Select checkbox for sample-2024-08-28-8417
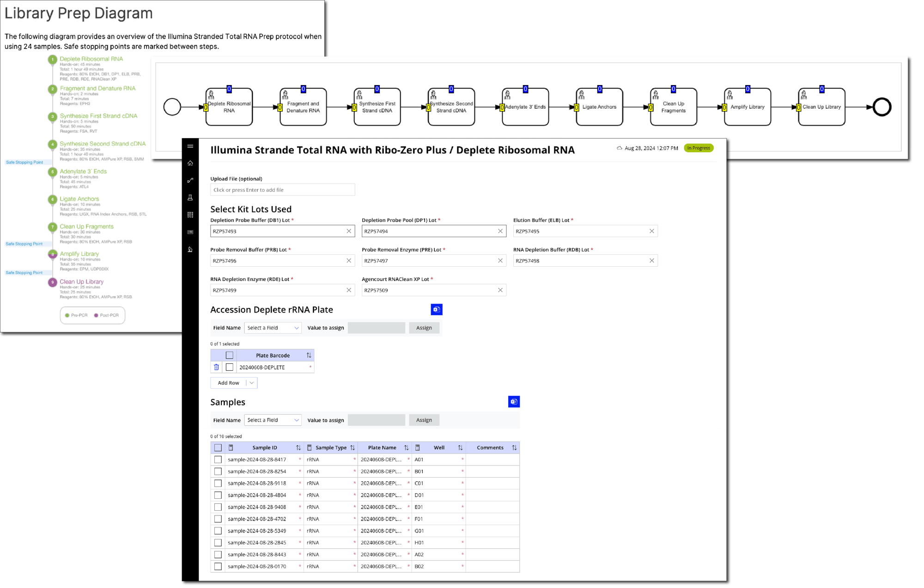The width and height of the screenshot is (924, 588). (x=218, y=459)
